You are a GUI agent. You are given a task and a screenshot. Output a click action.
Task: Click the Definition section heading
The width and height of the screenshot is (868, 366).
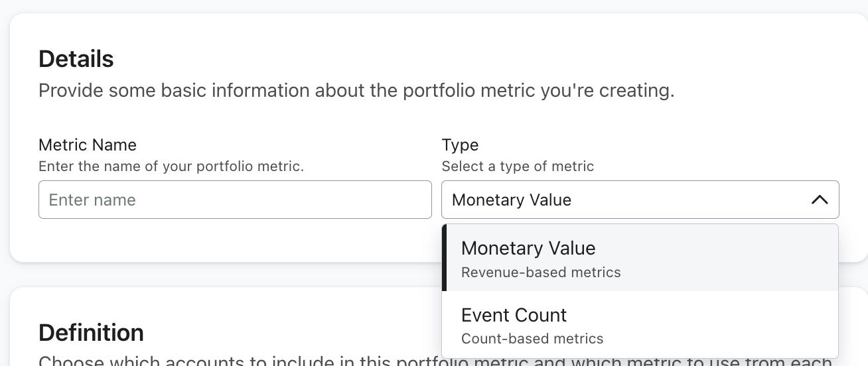91,332
